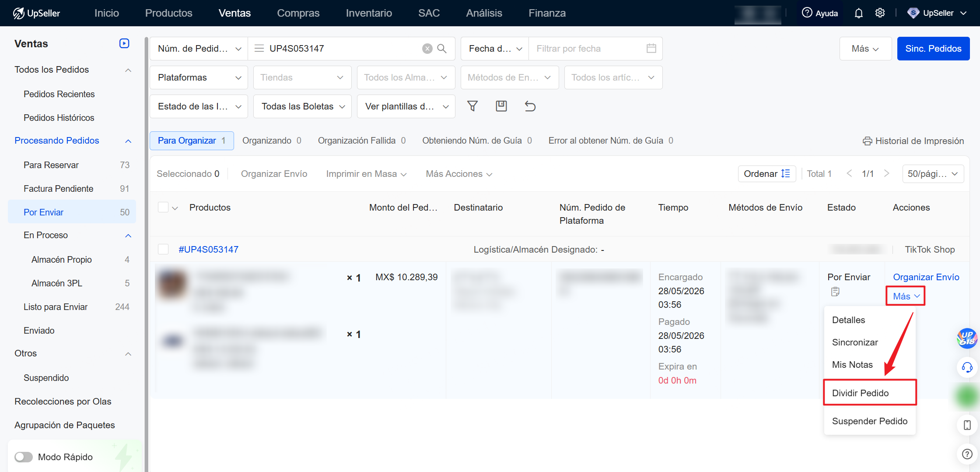Viewport: 980px width, 472px height.
Task: Open the Ayuda help icon
Action: (819, 13)
